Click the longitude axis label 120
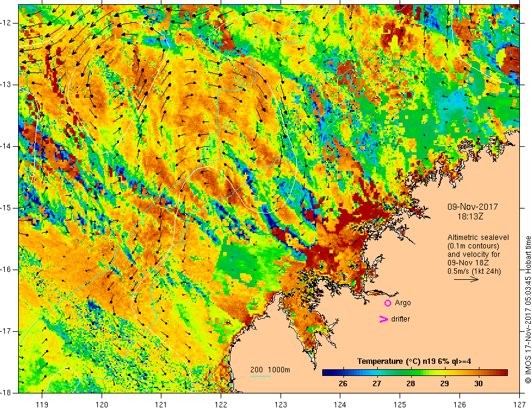Screen dimensions: 532x411 [x=102, y=404]
